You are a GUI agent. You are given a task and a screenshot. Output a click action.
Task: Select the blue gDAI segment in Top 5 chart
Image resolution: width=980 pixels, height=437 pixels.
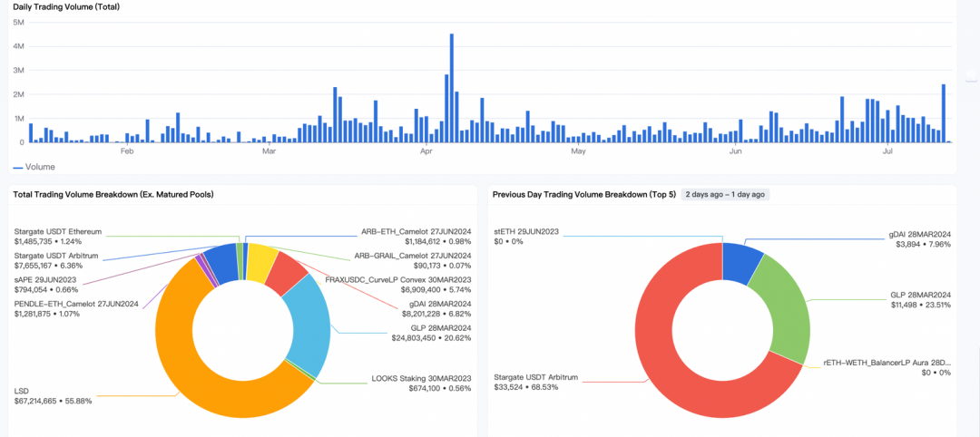pyautogui.click(x=740, y=257)
